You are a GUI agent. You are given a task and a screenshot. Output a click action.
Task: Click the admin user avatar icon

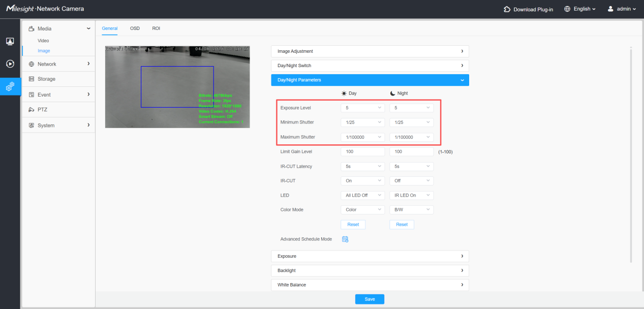click(610, 9)
